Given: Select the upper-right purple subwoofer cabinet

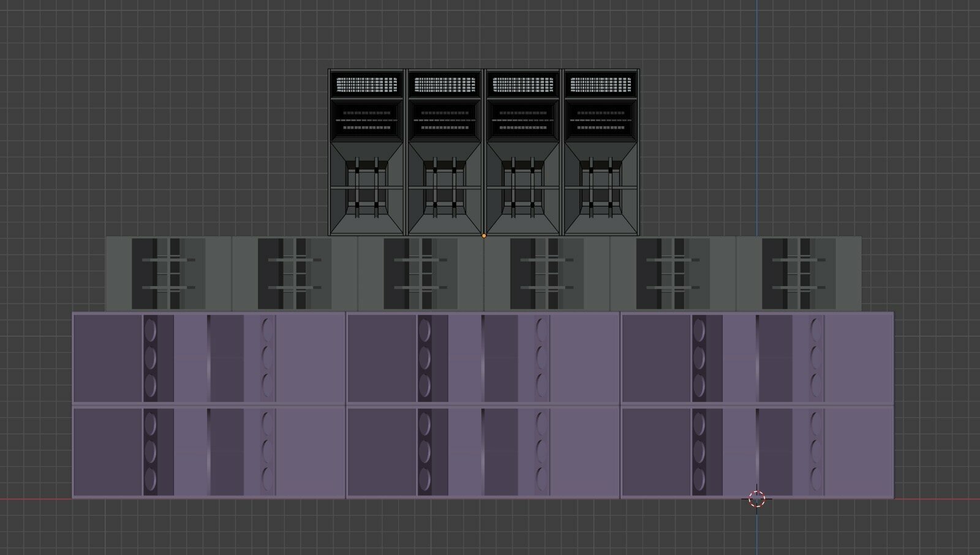Looking at the screenshot, I should coord(757,358).
